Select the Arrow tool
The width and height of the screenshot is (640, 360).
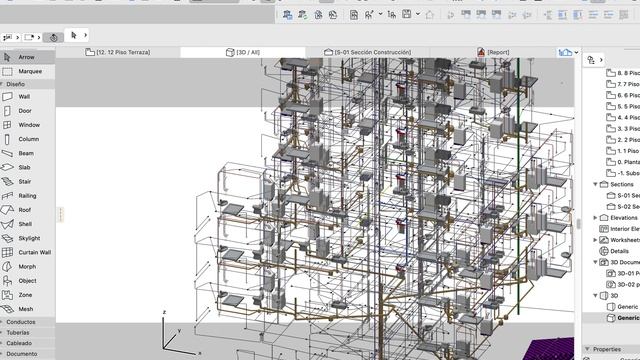27,57
